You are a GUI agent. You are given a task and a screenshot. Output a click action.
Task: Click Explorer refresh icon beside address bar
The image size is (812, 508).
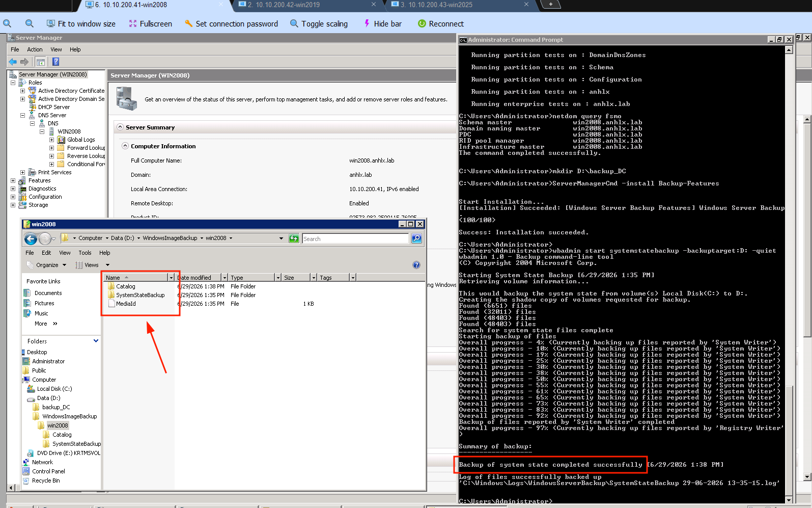(294, 238)
